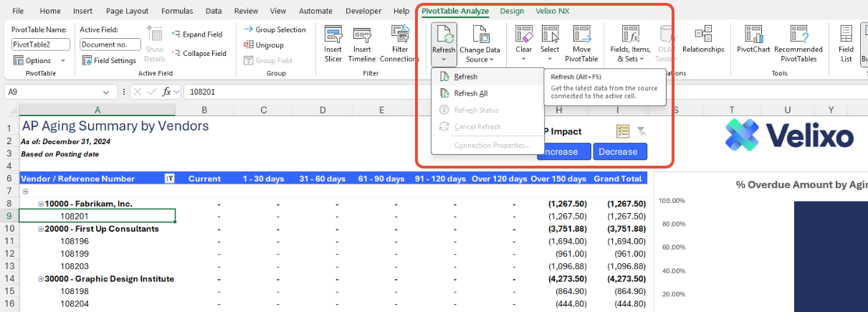The height and width of the screenshot is (312, 868).
Task: Open the Vendor / Reference Number filter dropdown
Action: tap(170, 179)
